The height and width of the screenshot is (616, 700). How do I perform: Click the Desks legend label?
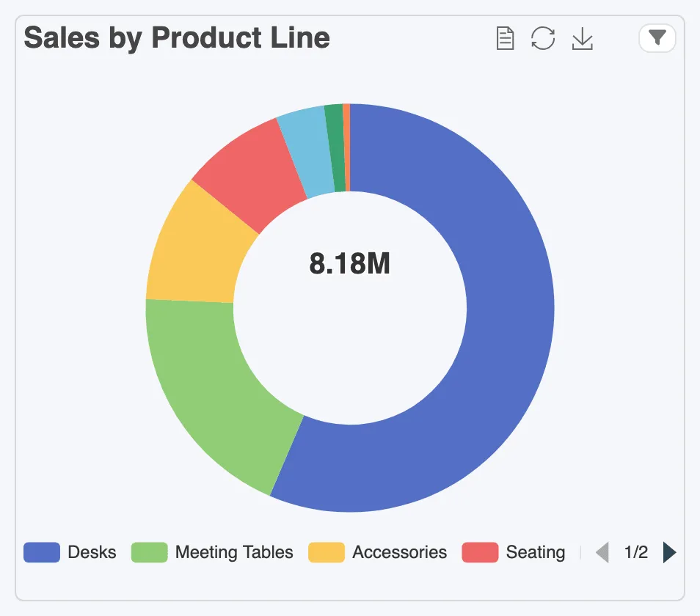coord(92,552)
